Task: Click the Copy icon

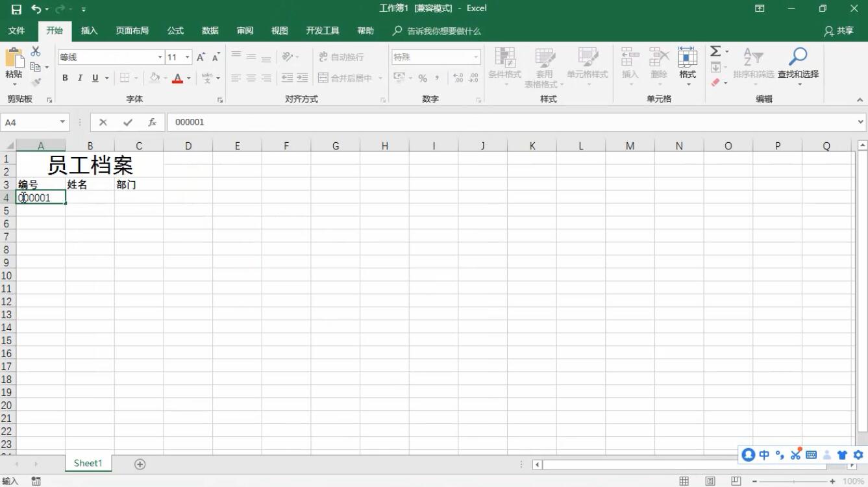Action: point(36,67)
